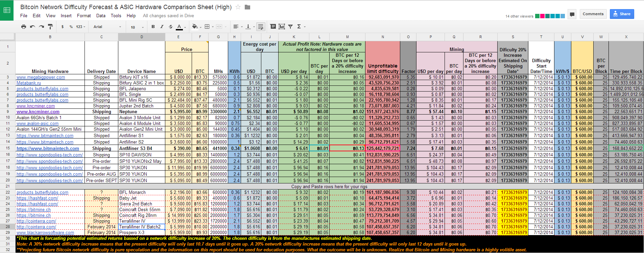Open the horizontal align dropdown
Screen dimensions: 644x253
[x=238, y=27]
